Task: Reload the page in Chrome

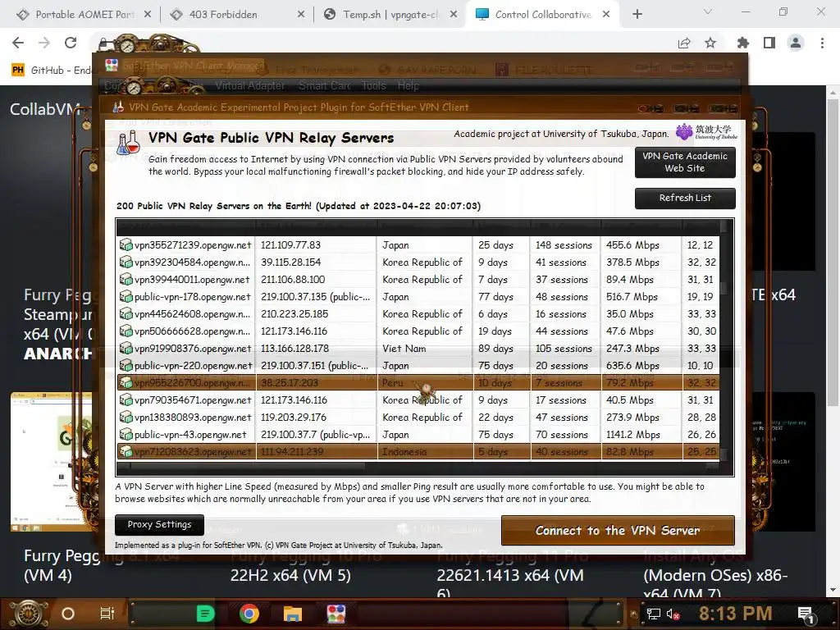Action: pyautogui.click(x=71, y=43)
